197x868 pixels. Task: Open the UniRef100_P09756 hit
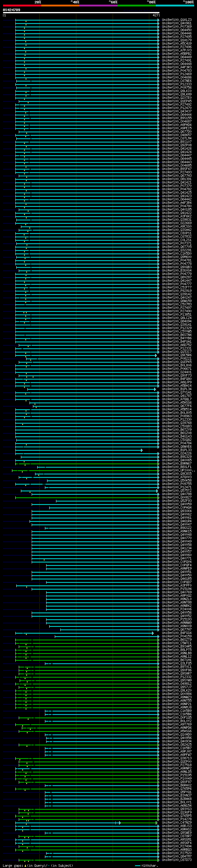pyautogui.click(x=177, y=88)
